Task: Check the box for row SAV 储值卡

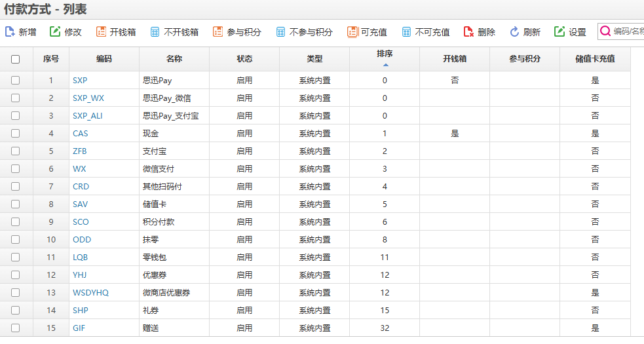Action: click(x=16, y=204)
